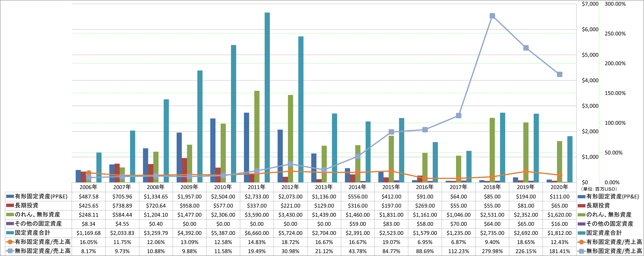Click the 長期投資 label in the right legend
This screenshot has width=644, height=256.
(x=598, y=205)
